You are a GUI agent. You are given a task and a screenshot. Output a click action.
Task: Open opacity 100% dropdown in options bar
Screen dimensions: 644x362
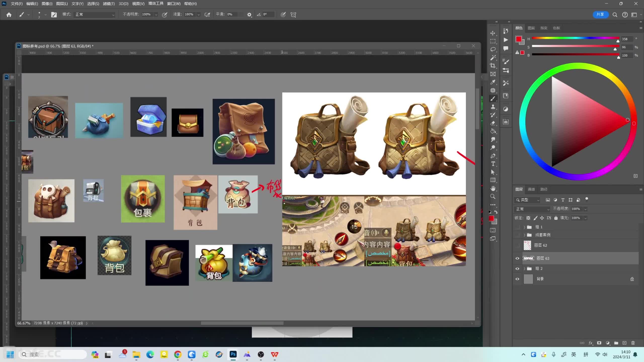pos(156,15)
